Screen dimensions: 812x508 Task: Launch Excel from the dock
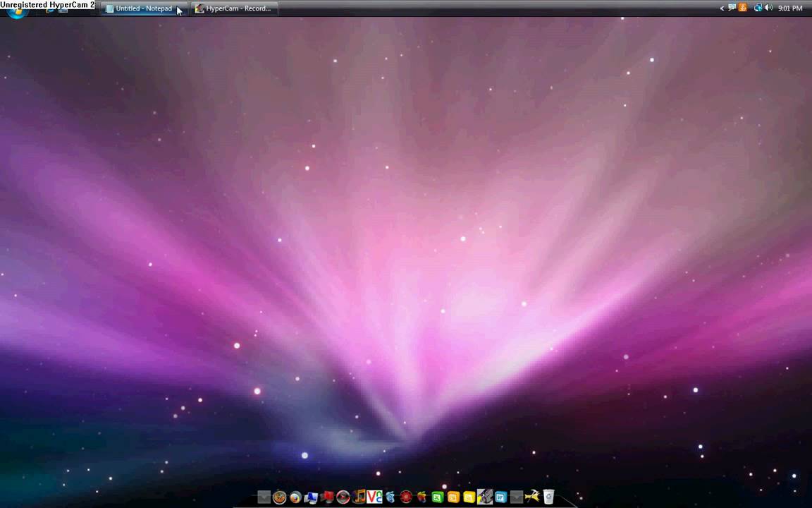point(438,497)
